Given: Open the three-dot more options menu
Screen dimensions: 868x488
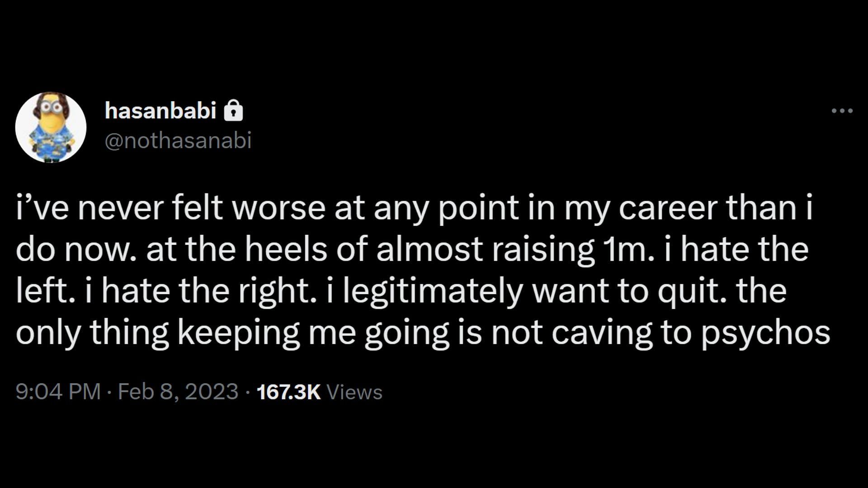Looking at the screenshot, I should 842,111.
